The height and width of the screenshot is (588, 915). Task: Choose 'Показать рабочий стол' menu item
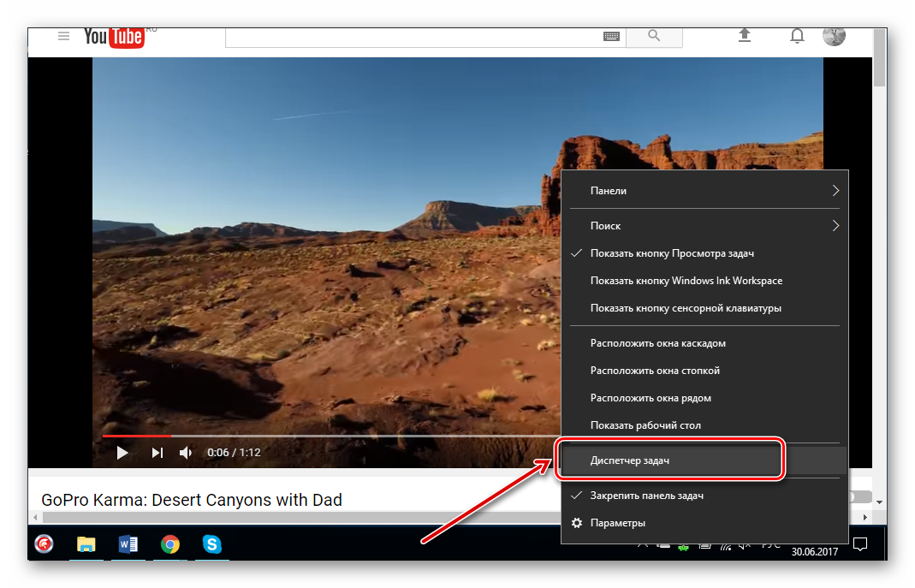[645, 425]
